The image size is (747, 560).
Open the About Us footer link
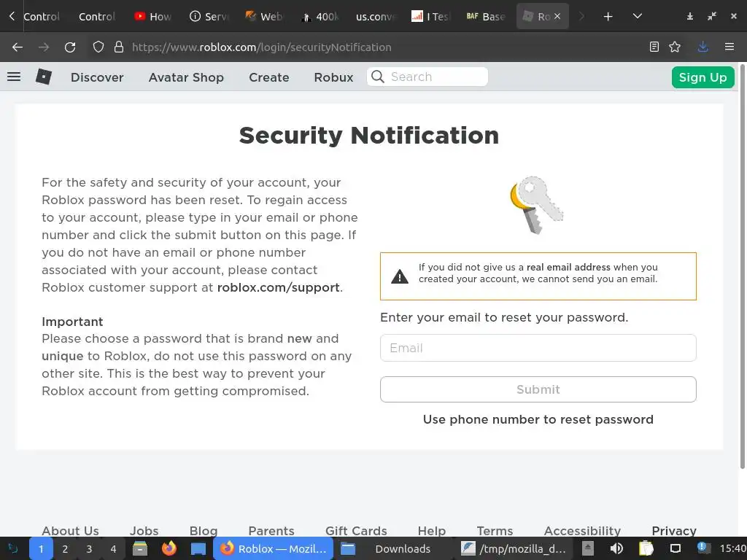tap(70, 531)
